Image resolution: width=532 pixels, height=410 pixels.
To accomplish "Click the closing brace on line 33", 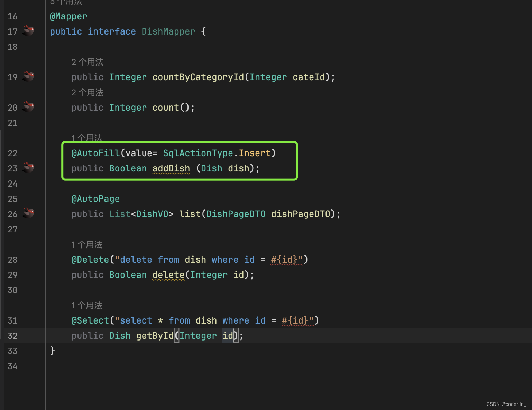I will pyautogui.click(x=53, y=351).
